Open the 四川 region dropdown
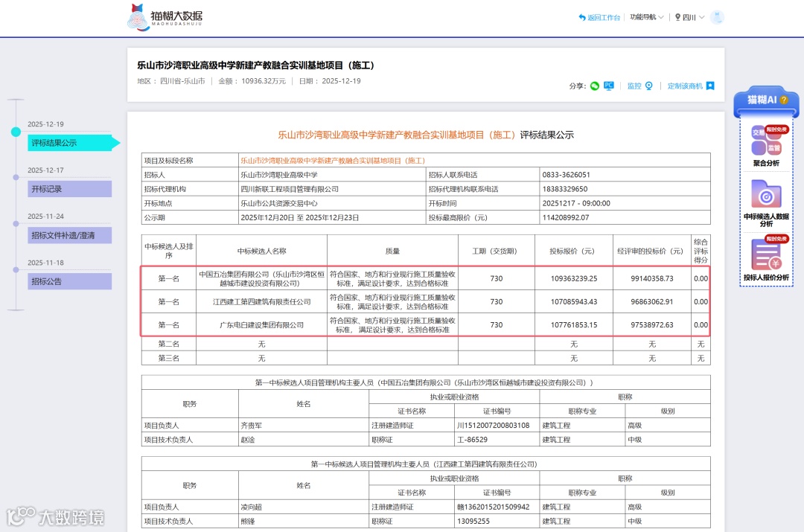Screen dimensions: 804x532 pos(689,17)
